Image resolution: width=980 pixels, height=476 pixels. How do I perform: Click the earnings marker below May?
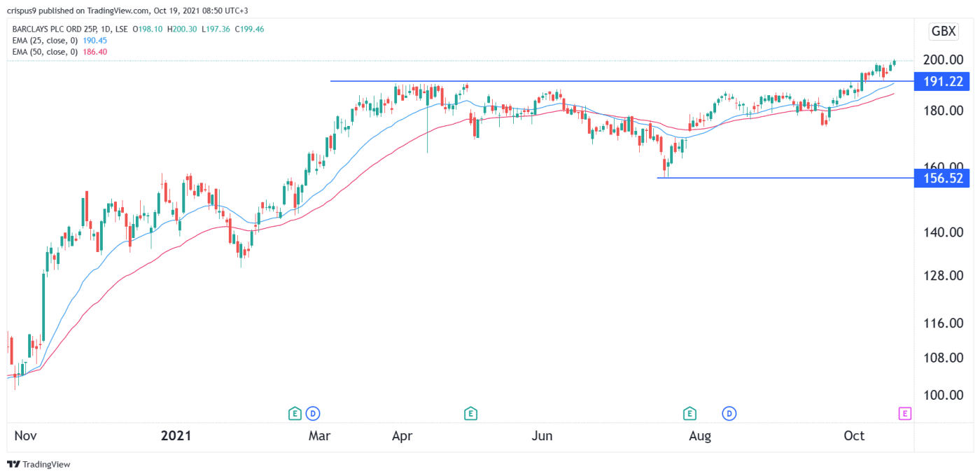(x=471, y=413)
